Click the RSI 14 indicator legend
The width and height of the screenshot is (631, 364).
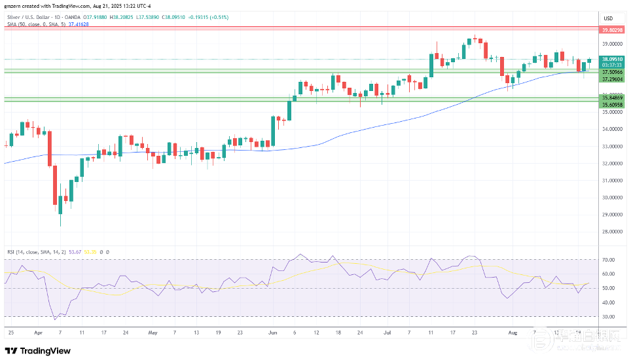pos(36,252)
